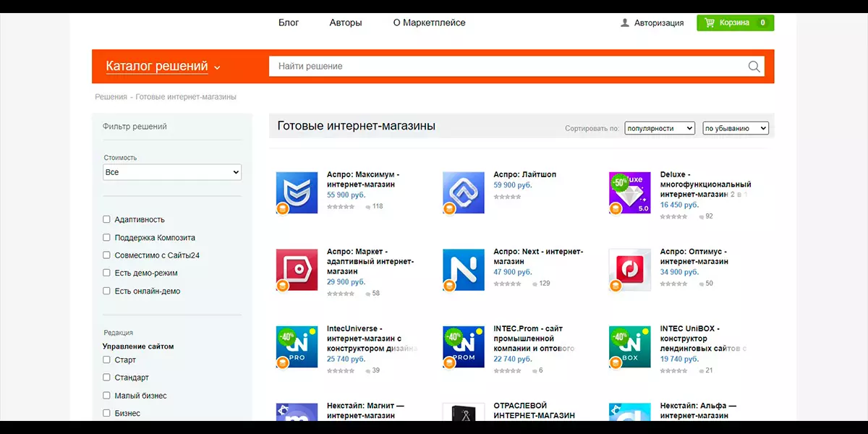Screen dimensions: 868x434
Task: Check the Бизнес edition checkbox
Action: (x=107, y=414)
